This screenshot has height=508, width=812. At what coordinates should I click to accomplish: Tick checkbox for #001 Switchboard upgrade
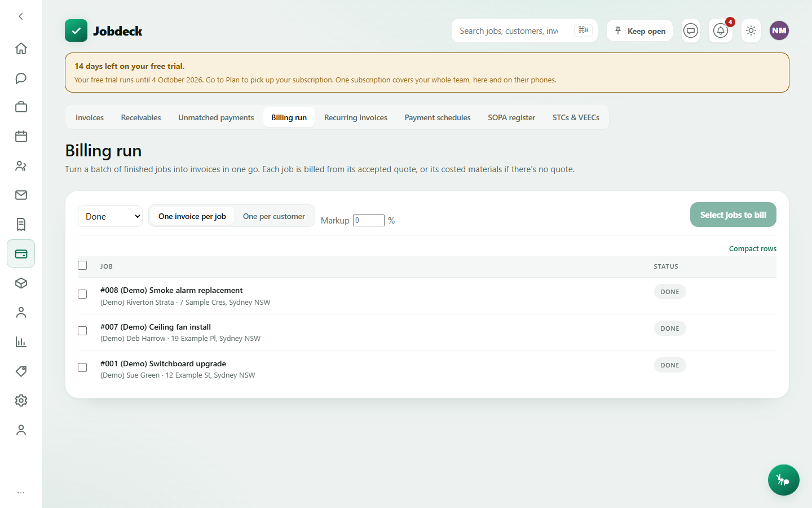coord(82,367)
